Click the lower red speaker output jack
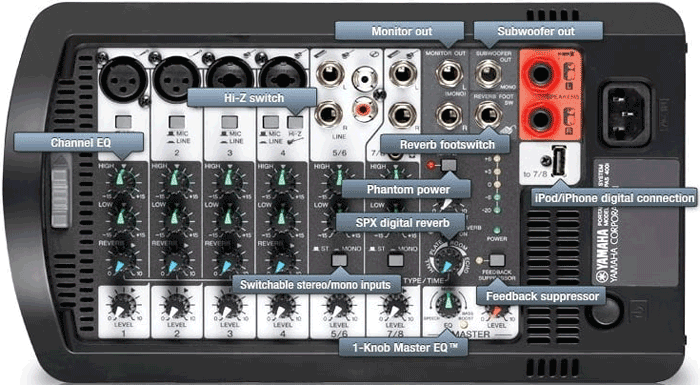Image resolution: width=700 pixels, height=385 pixels. 540,119
